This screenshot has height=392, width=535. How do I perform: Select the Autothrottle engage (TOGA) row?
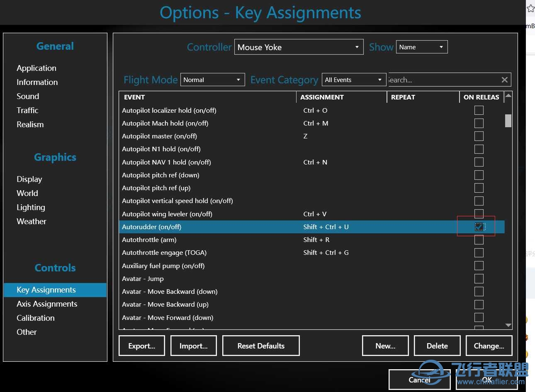pos(312,253)
